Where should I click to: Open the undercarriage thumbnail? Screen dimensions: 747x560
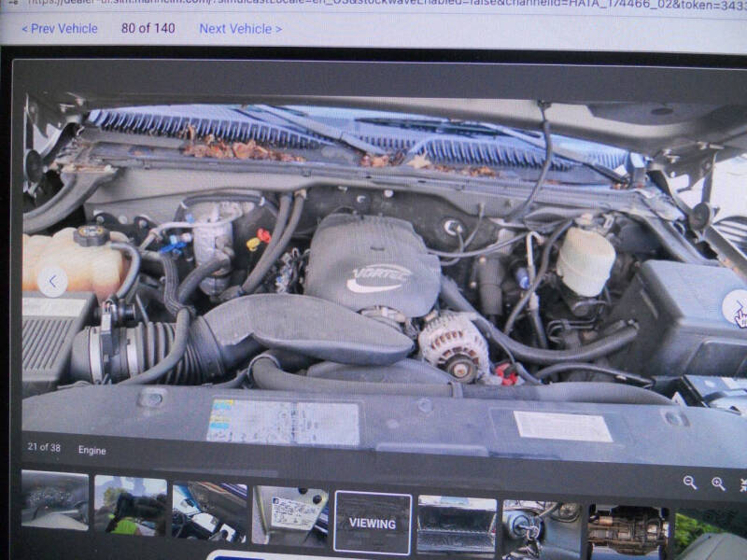[627, 531]
